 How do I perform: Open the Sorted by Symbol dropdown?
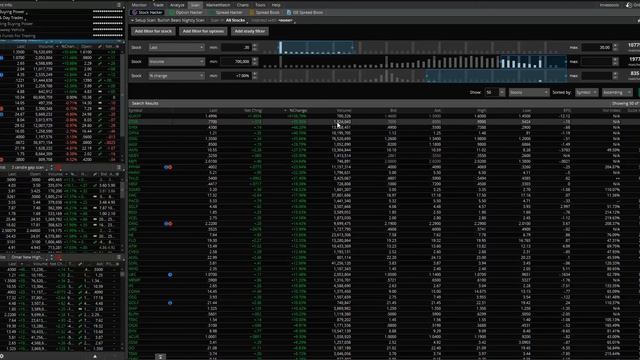[587, 93]
